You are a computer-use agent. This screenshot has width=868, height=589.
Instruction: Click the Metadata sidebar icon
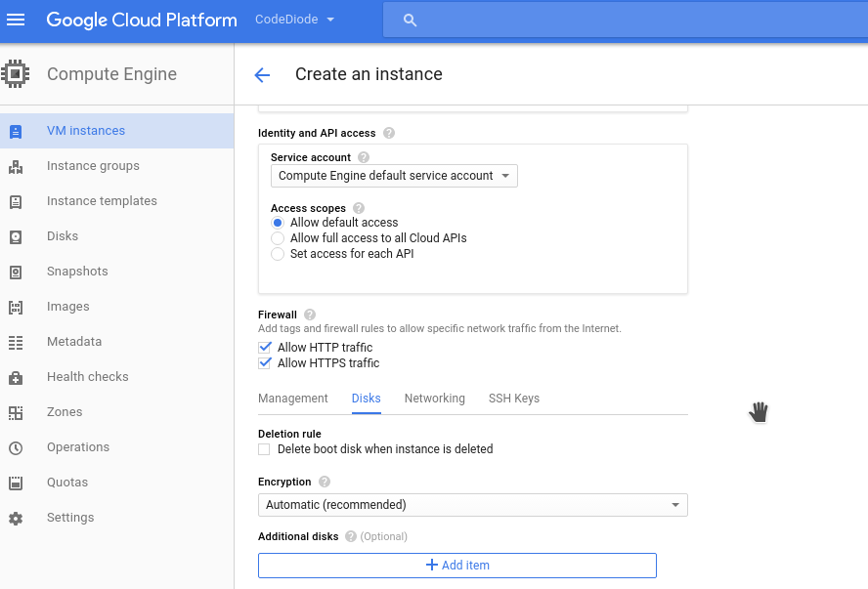[x=16, y=342]
